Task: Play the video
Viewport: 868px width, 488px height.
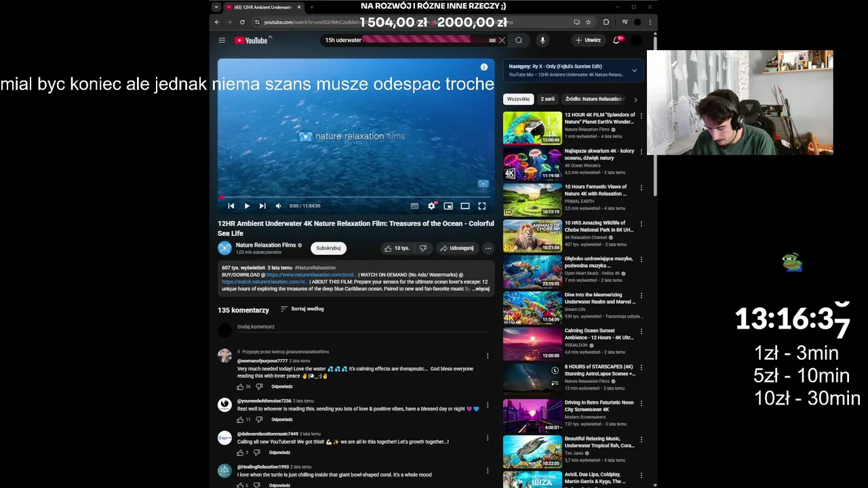Action: click(x=247, y=206)
